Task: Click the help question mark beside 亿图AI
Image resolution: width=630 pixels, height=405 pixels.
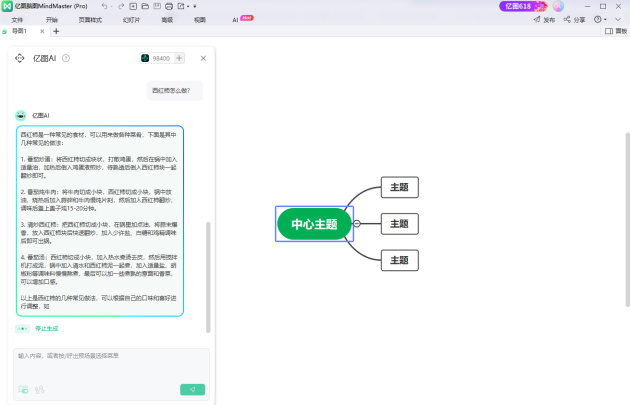Action: 66,58
